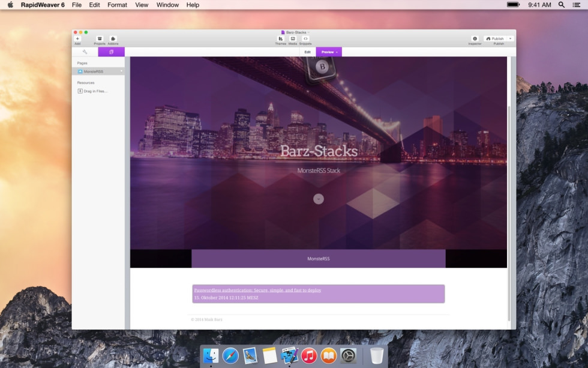Image resolution: width=588 pixels, height=368 pixels.
Task: Click the Publish button
Action: click(x=495, y=38)
